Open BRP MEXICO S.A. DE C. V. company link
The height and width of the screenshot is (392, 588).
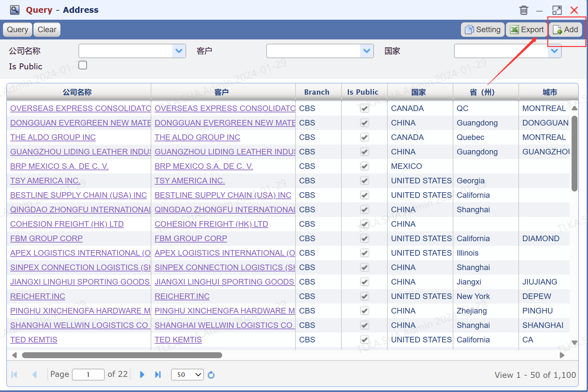(59, 166)
